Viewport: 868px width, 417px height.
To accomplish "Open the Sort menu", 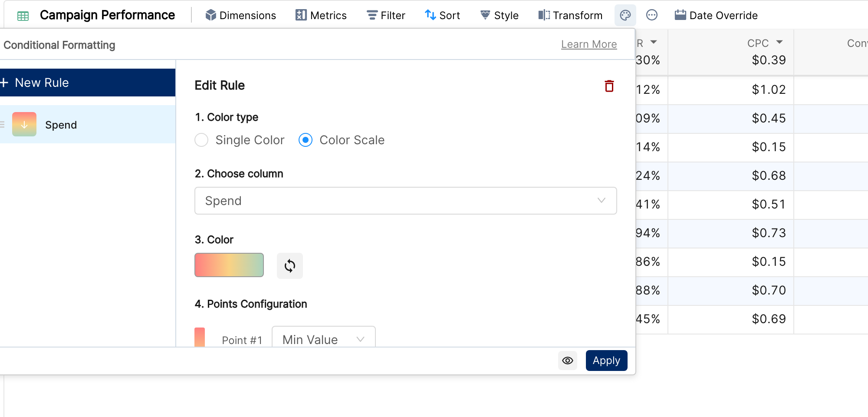I will (442, 15).
